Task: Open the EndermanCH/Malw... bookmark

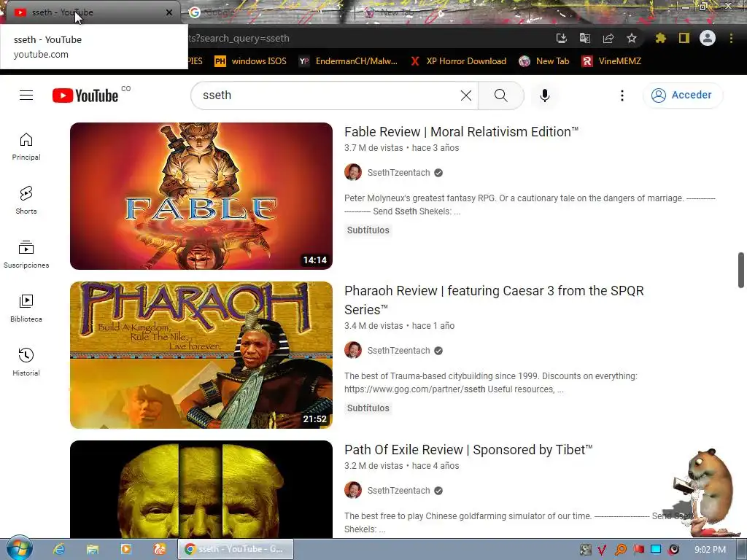Action: [x=348, y=61]
